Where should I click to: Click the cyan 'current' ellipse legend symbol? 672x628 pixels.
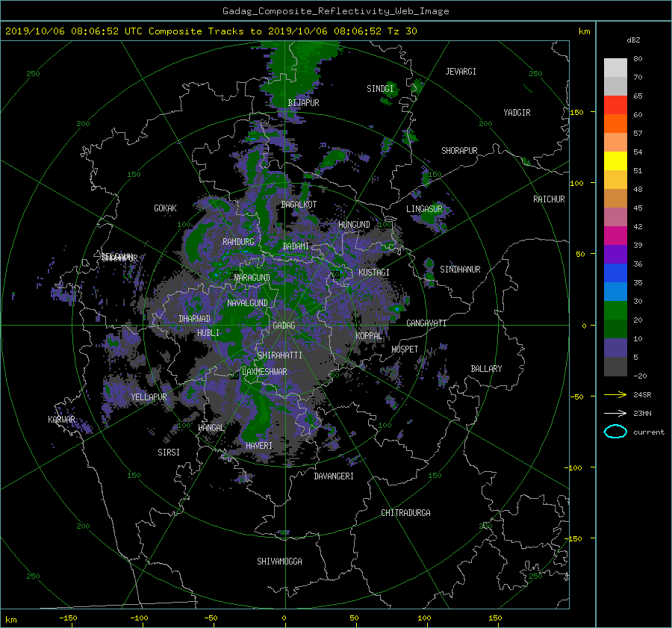[615, 432]
